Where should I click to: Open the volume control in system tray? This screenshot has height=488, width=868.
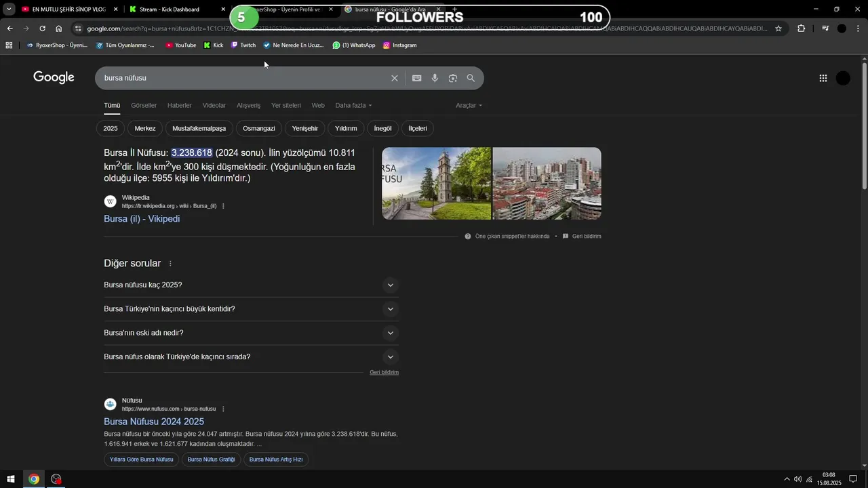pyautogui.click(x=797, y=479)
